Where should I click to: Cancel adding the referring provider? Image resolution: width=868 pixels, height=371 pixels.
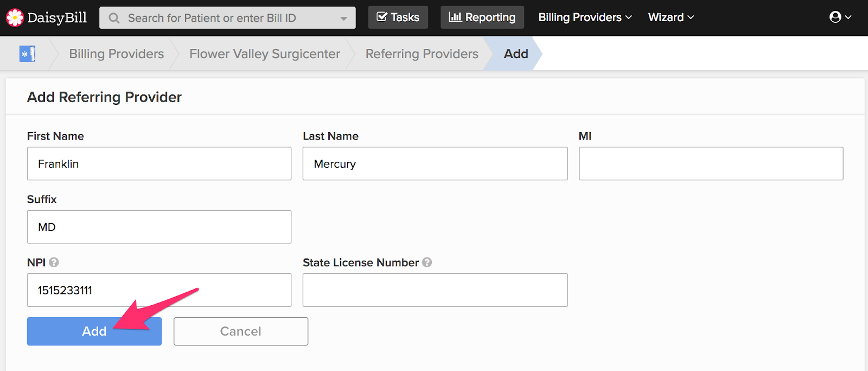click(x=240, y=331)
